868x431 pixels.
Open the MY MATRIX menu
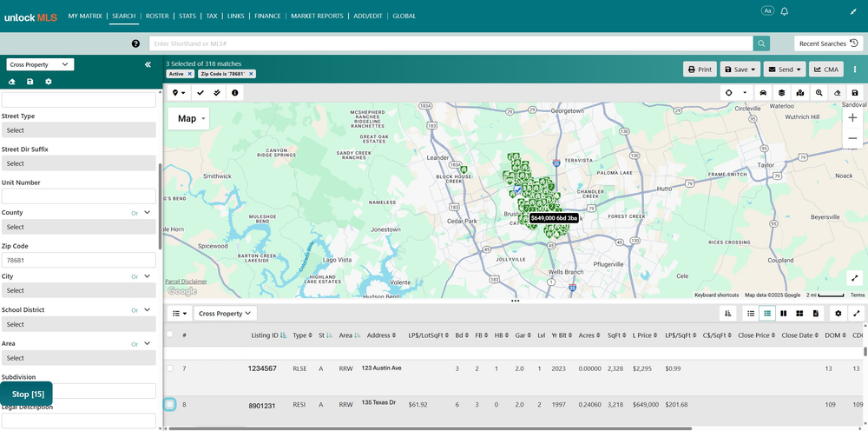pyautogui.click(x=85, y=16)
